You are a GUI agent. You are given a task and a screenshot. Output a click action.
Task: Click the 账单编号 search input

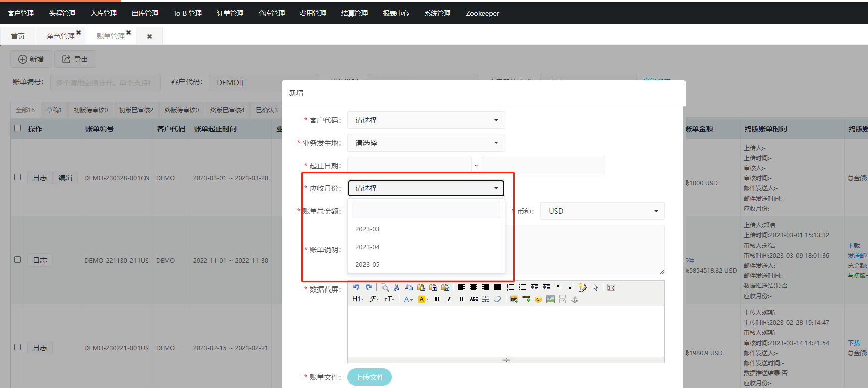(x=105, y=83)
